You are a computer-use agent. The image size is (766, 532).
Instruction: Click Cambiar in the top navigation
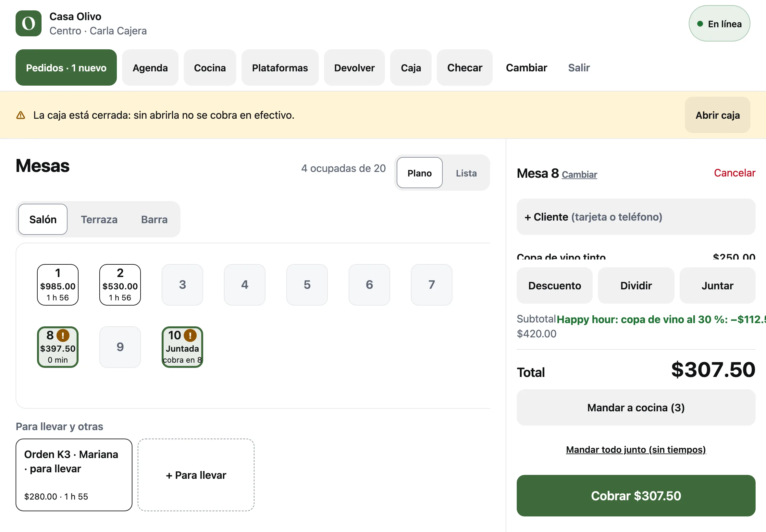[526, 68]
